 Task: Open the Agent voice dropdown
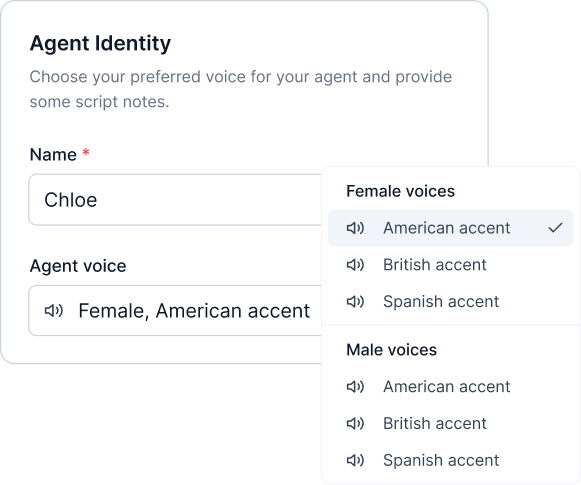[175, 310]
